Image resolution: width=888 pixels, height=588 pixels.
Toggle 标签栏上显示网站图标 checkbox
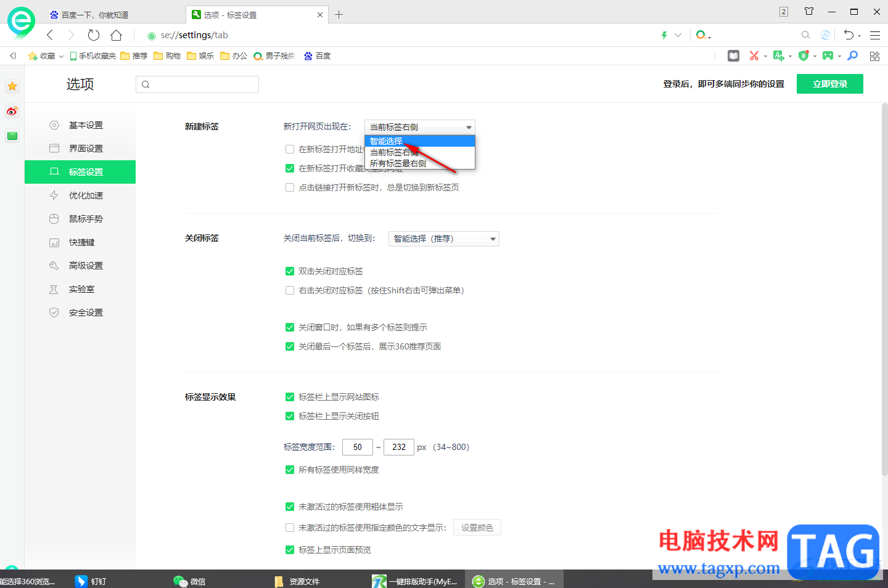[x=290, y=397]
